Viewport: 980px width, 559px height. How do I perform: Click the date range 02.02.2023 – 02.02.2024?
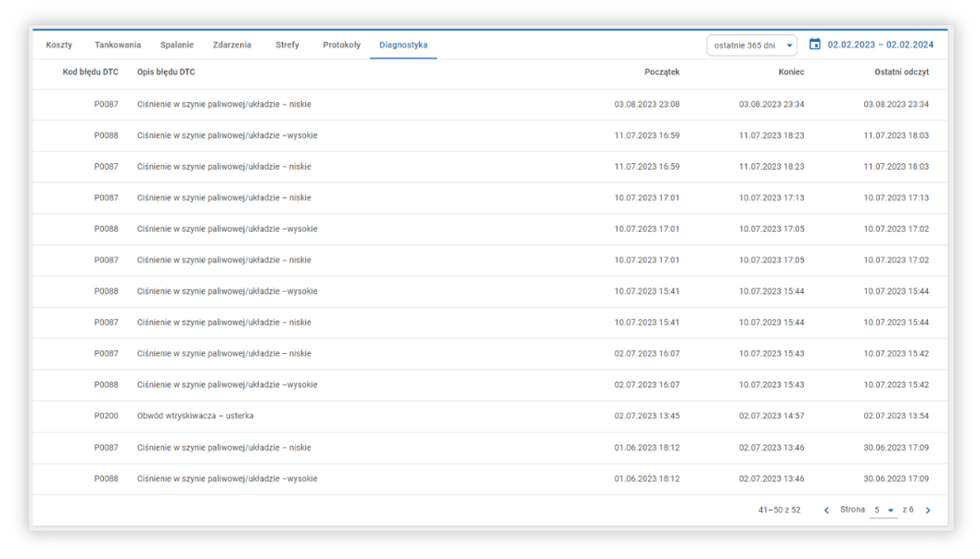click(x=881, y=44)
